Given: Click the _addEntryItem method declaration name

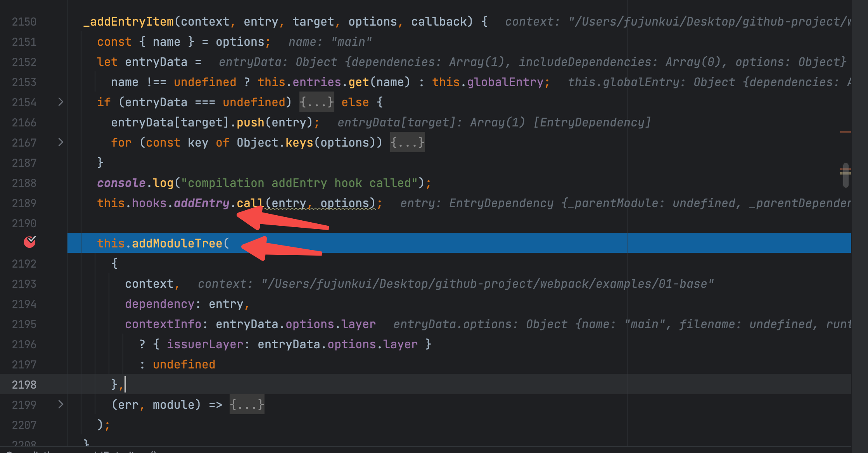Looking at the screenshot, I should [x=129, y=22].
